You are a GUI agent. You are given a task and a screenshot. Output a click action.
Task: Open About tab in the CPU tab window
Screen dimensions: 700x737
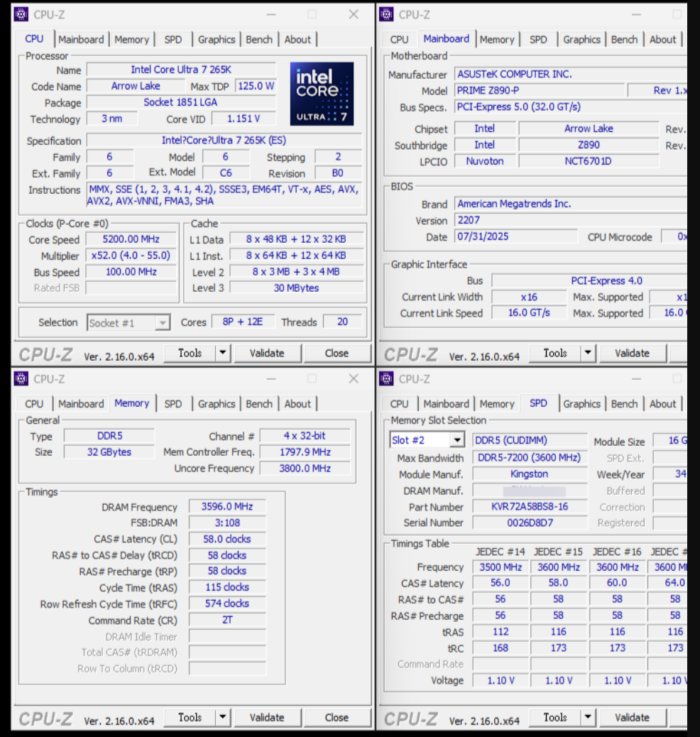coord(297,40)
